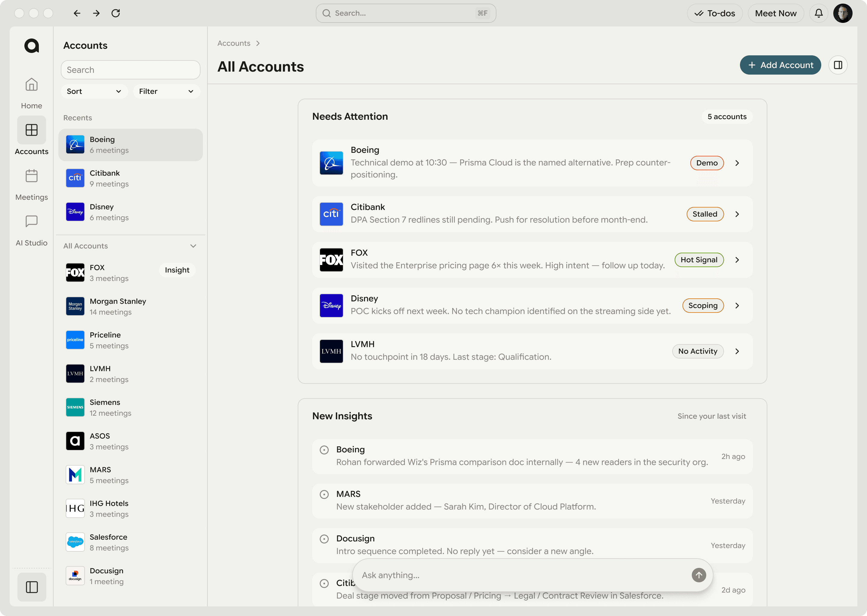The height and width of the screenshot is (616, 867).
Task: Expand the FOX Hot Signal row with its arrow
Action: pos(737,260)
